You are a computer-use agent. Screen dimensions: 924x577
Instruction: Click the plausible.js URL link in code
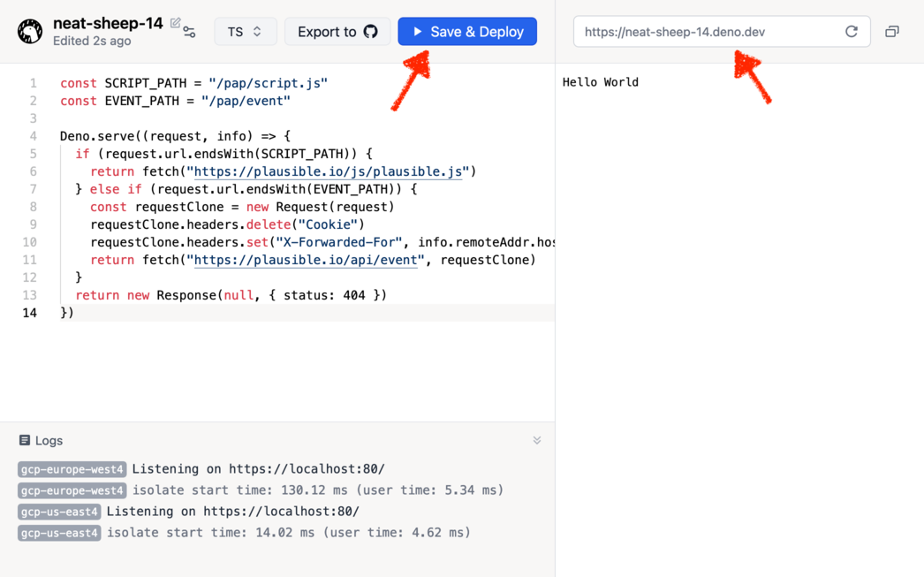click(328, 171)
